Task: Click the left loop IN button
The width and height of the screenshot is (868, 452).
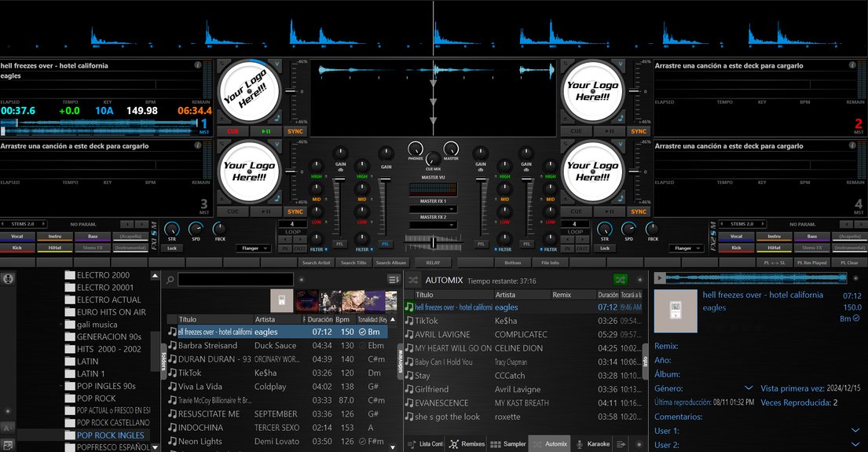Action: coord(285,248)
